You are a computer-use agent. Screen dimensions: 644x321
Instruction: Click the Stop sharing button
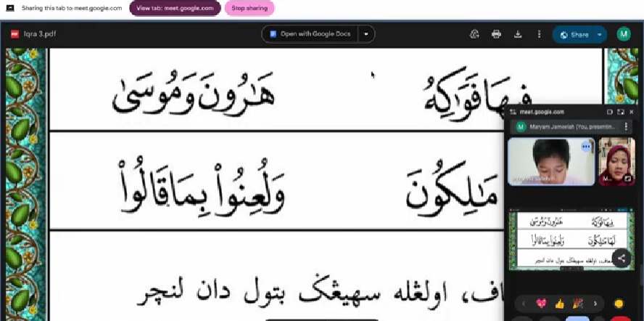tap(249, 8)
